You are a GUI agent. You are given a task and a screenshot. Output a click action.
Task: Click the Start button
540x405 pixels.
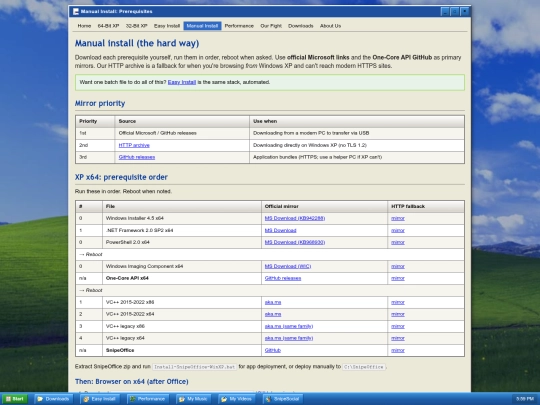[14, 399]
